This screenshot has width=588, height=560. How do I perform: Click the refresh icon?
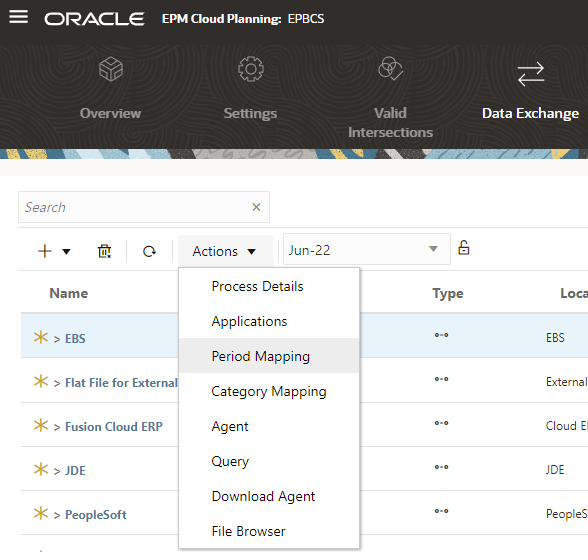(149, 251)
